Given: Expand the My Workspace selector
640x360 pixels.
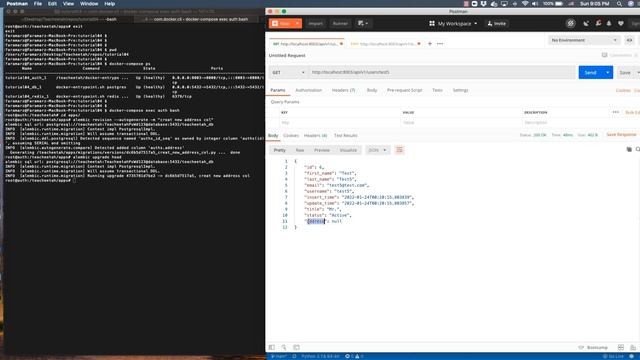Looking at the screenshot, I should click(x=453, y=24).
